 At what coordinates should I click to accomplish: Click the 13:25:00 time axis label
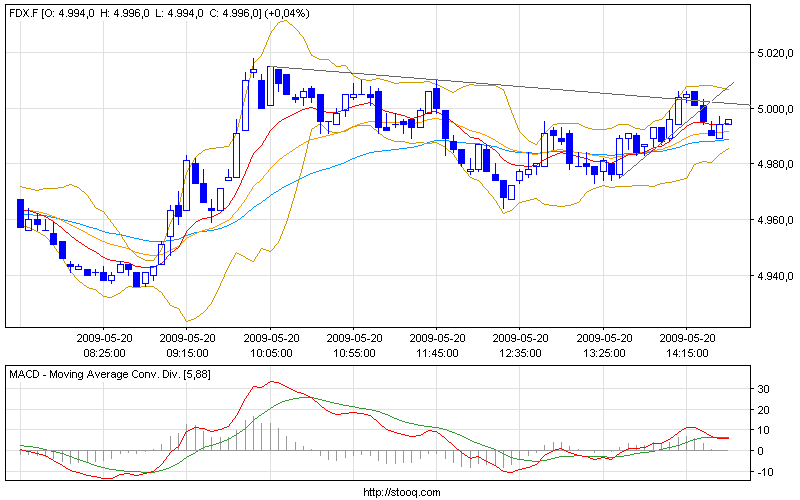coord(604,353)
